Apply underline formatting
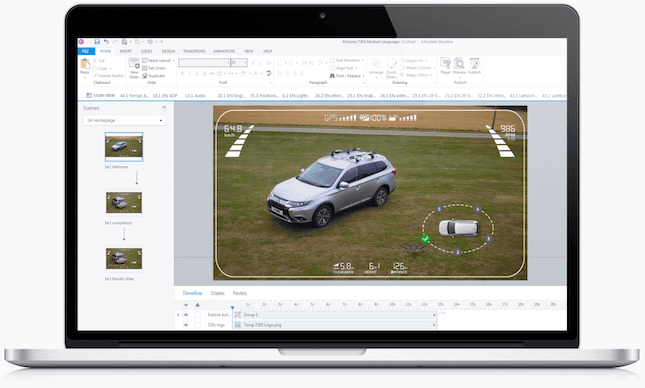 click(197, 73)
